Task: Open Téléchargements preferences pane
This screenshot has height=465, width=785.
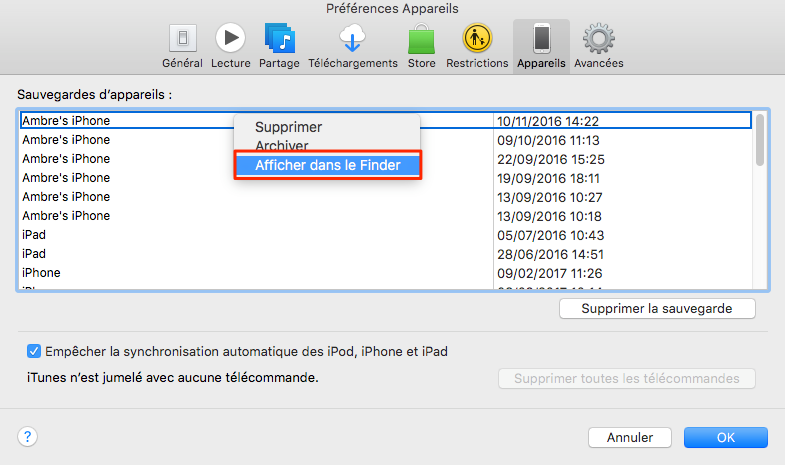Action: point(353,46)
